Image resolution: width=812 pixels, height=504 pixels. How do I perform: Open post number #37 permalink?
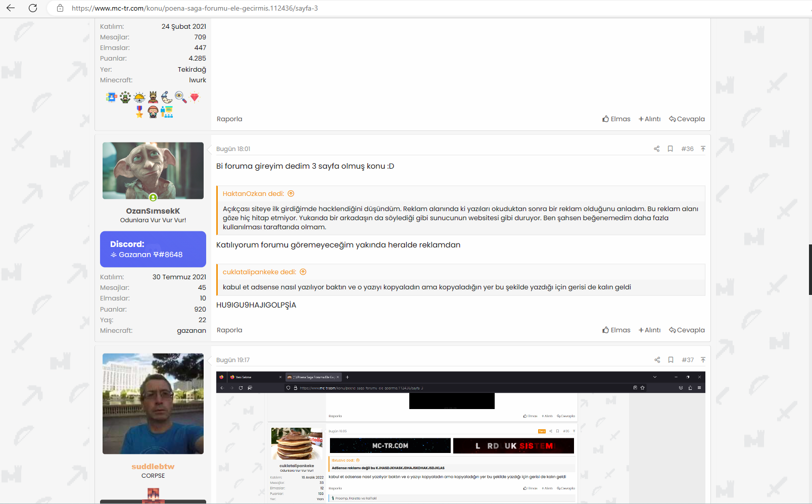pyautogui.click(x=688, y=360)
